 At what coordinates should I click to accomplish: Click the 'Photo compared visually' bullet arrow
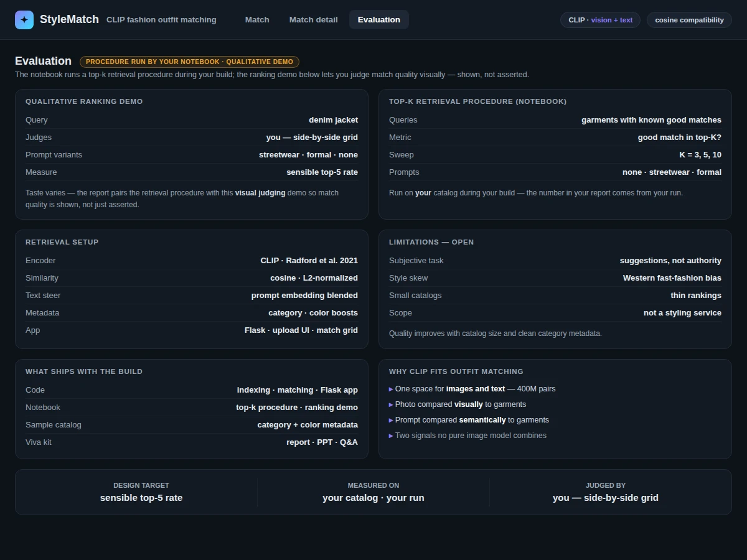point(391,404)
